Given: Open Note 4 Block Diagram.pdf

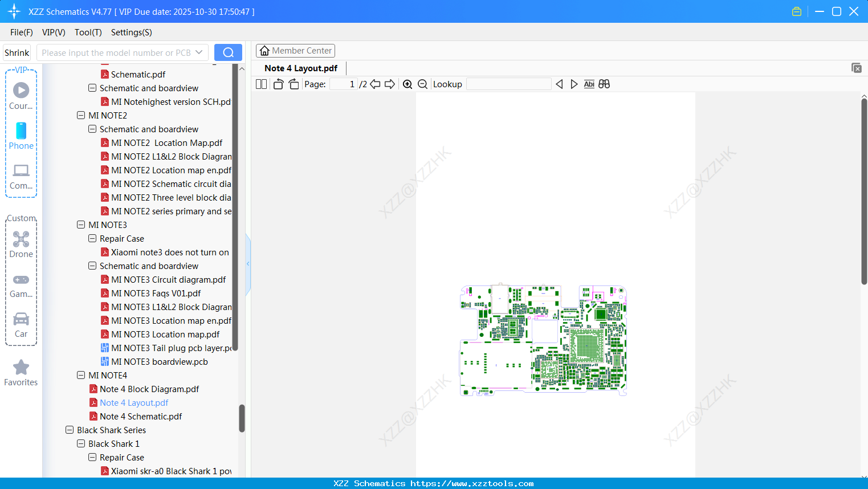Looking at the screenshot, I should tap(144, 389).
